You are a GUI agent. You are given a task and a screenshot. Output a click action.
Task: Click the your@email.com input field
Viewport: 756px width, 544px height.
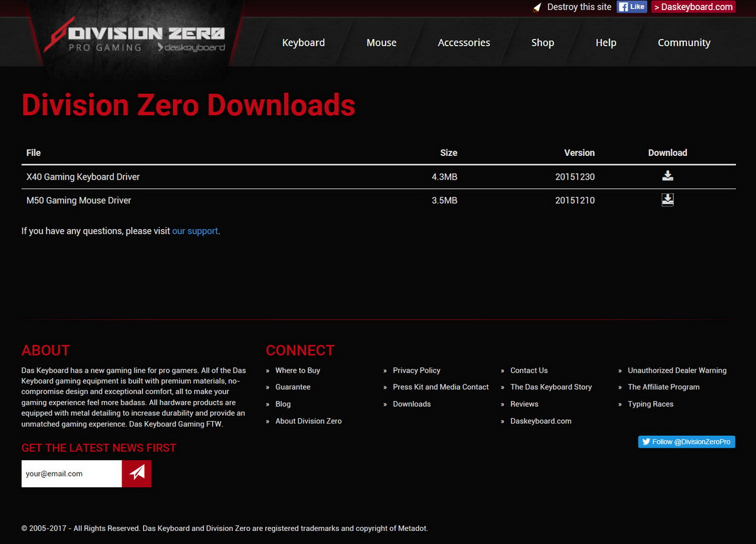coord(71,474)
